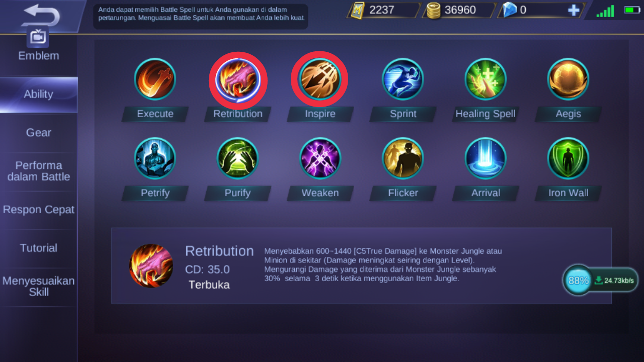Choose the Retribution spell icon
Image resolution: width=644 pixels, height=362 pixels.
(x=237, y=79)
